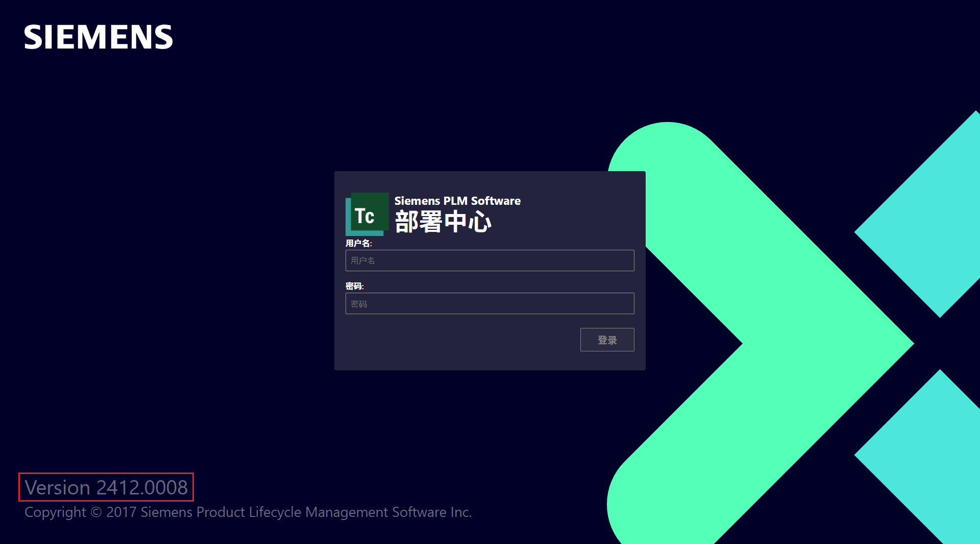Click the large green chevron graphic
This screenshot has width=980, height=544.
(x=796, y=342)
